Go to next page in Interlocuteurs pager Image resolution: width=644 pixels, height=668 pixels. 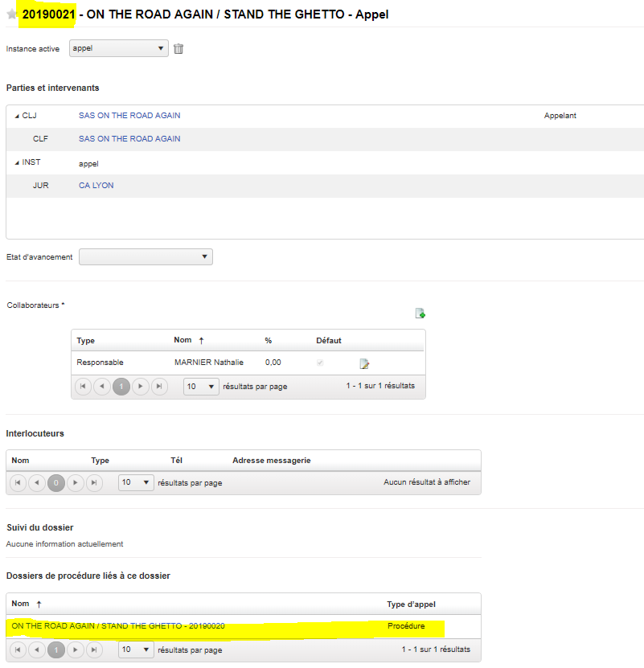point(76,482)
